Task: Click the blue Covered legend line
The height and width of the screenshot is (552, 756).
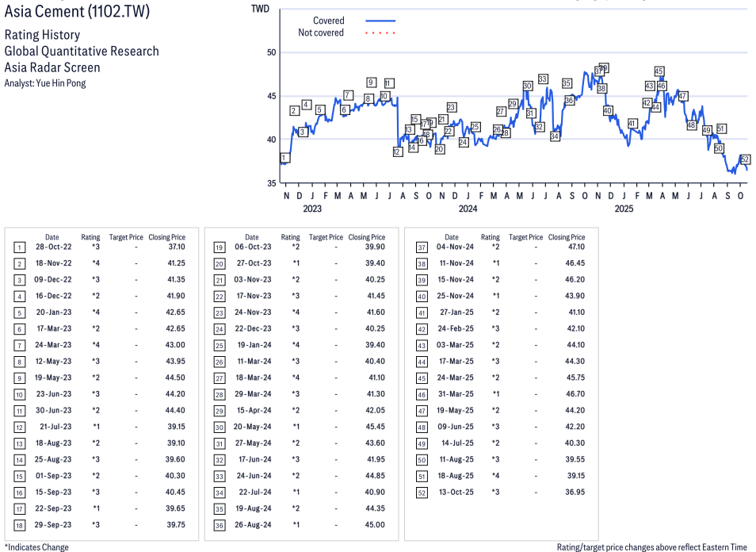Action: pos(380,21)
